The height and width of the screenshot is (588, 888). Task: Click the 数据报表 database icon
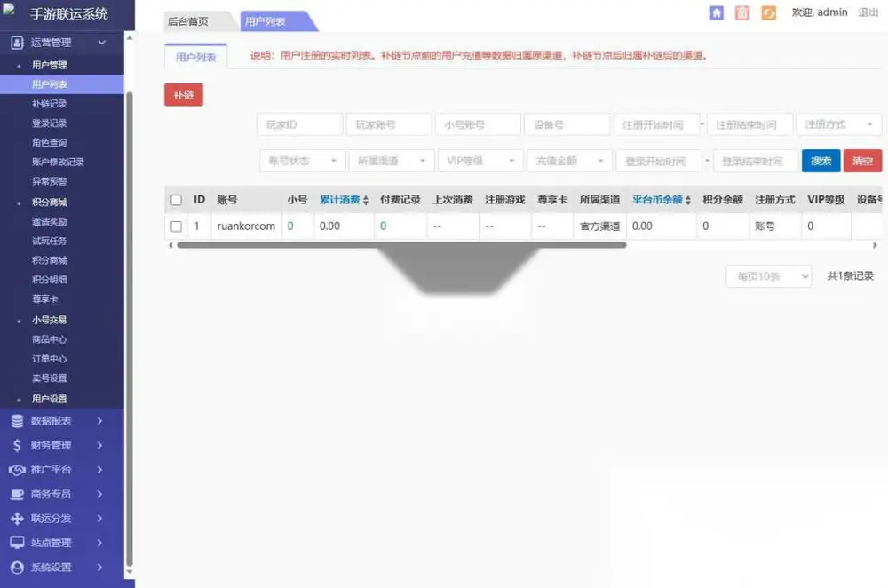pyautogui.click(x=17, y=421)
